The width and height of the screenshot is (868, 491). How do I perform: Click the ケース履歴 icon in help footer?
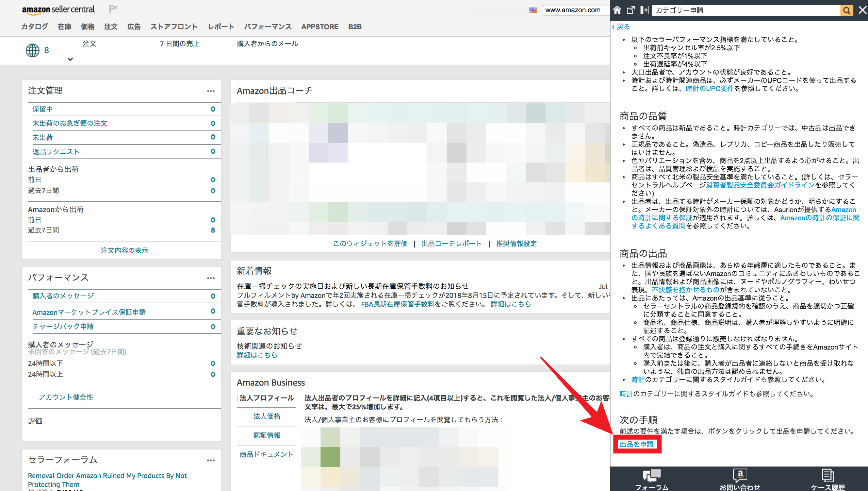[x=828, y=475]
